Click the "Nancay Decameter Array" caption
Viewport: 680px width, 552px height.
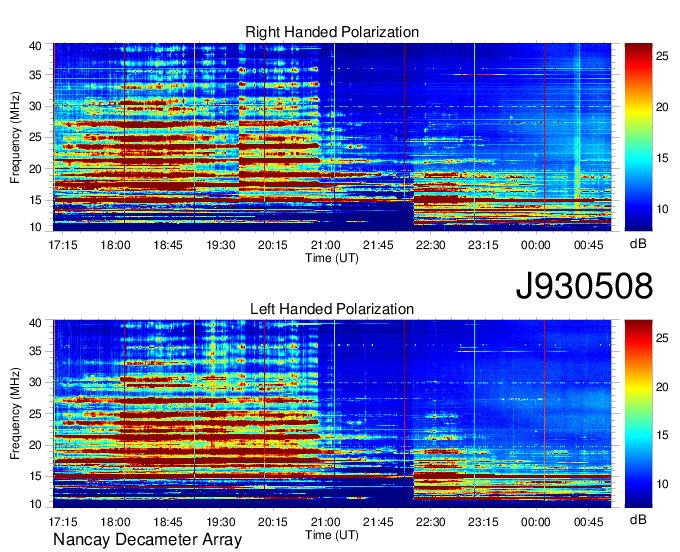pos(147,540)
